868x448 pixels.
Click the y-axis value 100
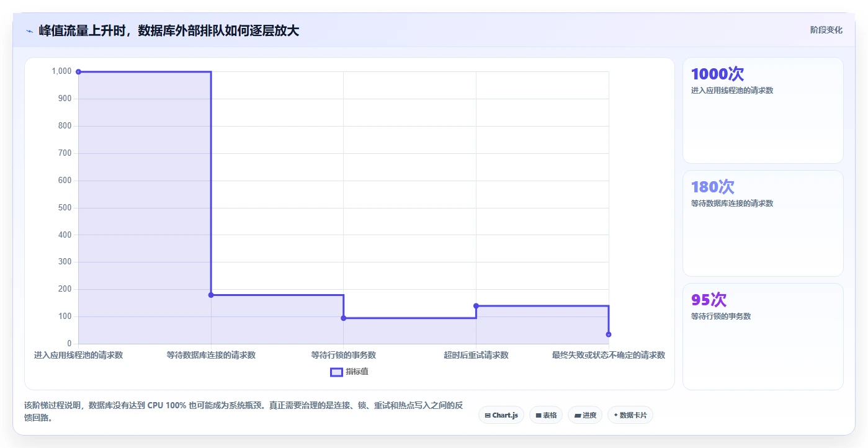pos(65,316)
